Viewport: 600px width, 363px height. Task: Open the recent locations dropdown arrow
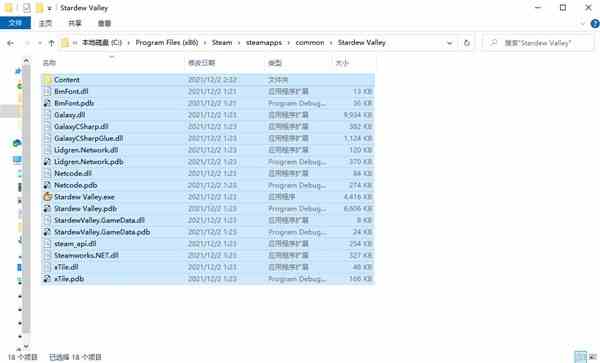pos(40,43)
